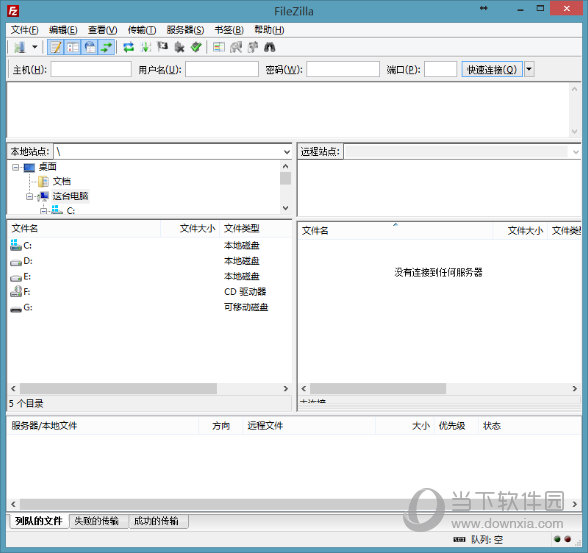Select 桌面 in the local tree
Screen dimensions: 588x553
48,167
